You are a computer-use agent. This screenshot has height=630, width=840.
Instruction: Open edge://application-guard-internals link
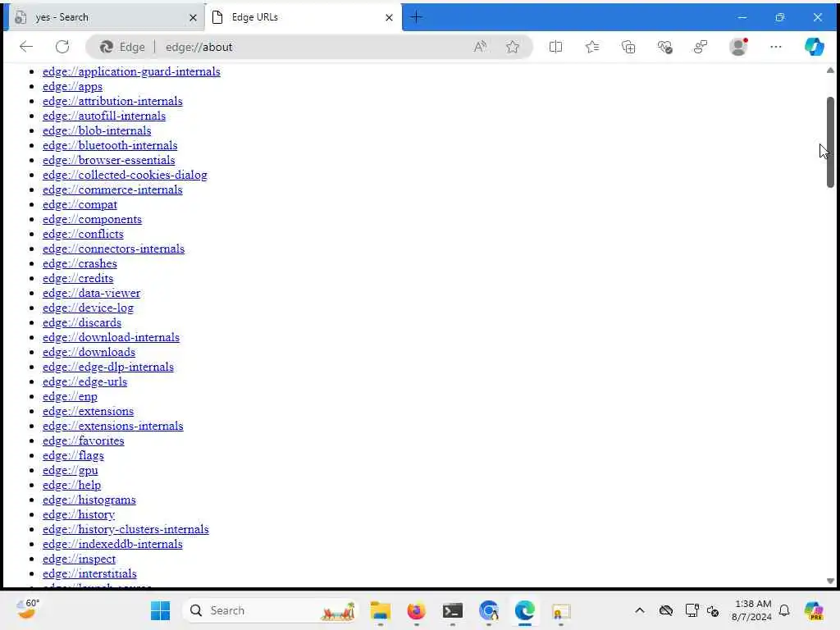[x=131, y=72]
